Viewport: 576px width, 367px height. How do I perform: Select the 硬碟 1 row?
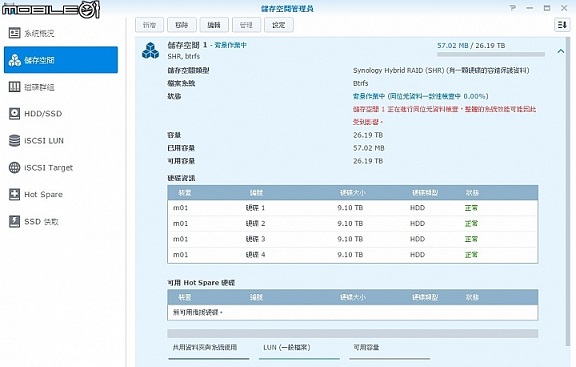click(x=353, y=208)
